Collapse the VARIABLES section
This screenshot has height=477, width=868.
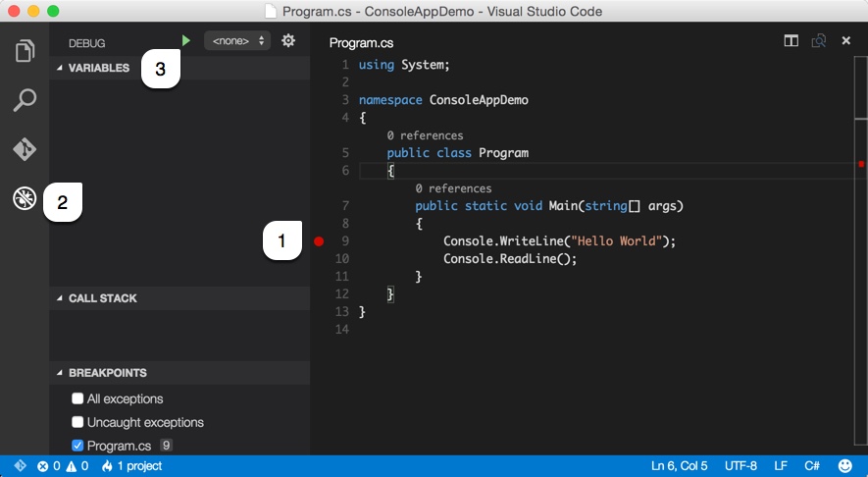(179, 68)
